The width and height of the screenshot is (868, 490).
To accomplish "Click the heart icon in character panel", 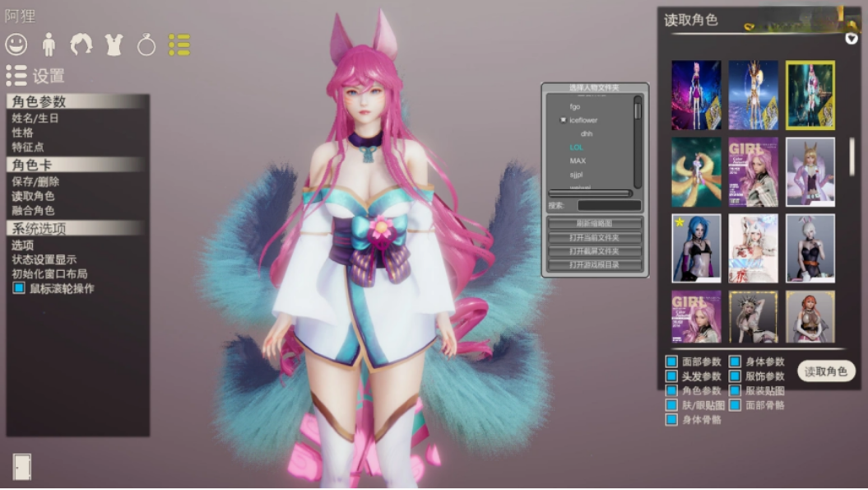I will pyautogui.click(x=852, y=39).
